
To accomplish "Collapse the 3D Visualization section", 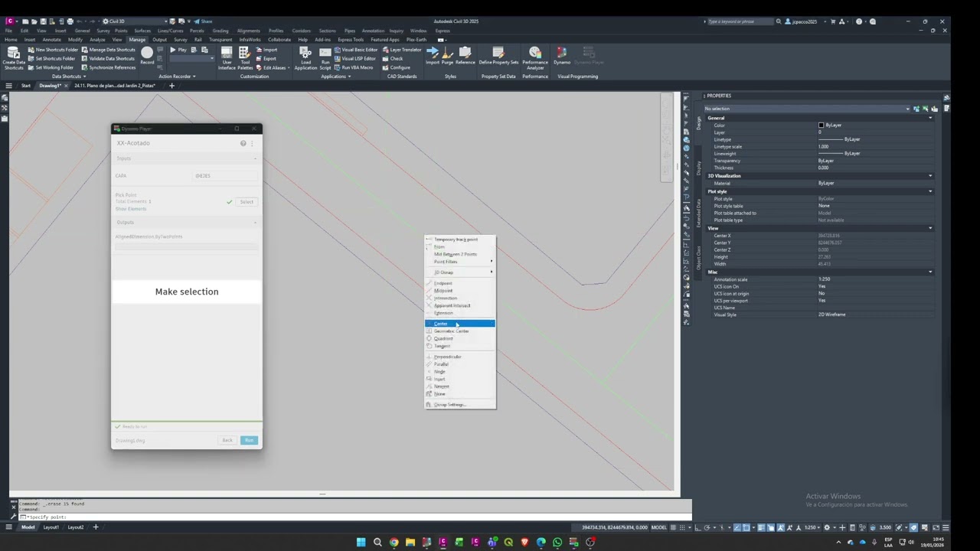I will (x=930, y=176).
